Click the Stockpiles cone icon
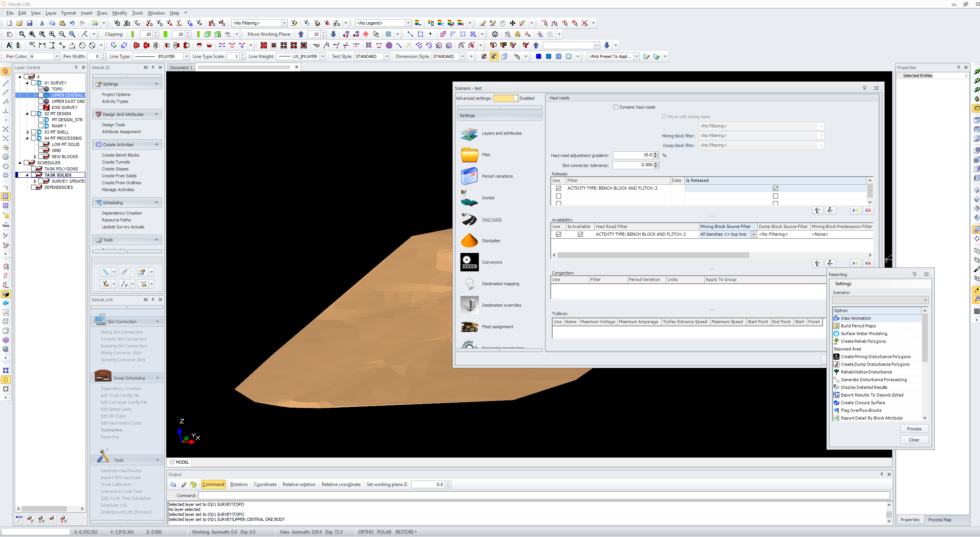The image size is (980, 537). point(469,241)
